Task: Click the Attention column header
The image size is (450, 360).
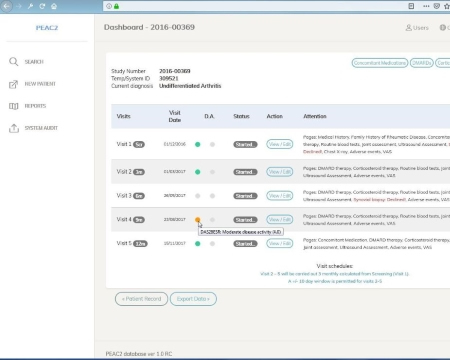Action: (315, 116)
